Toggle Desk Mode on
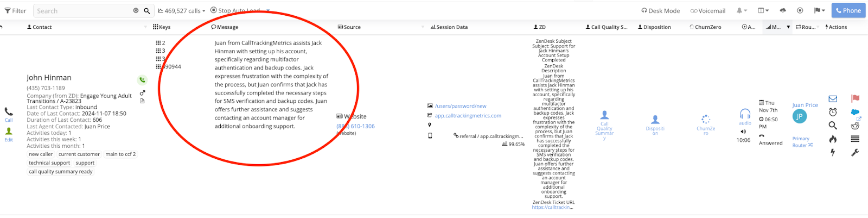The width and height of the screenshot is (868, 218). pyautogui.click(x=660, y=11)
